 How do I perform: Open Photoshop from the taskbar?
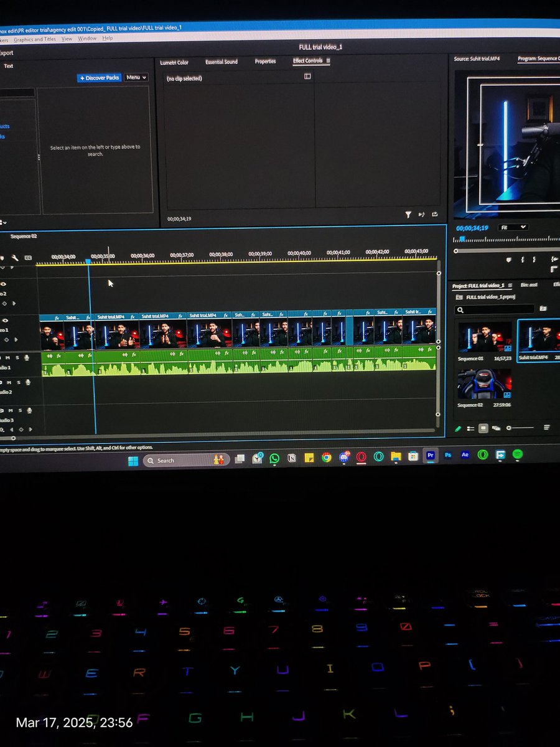pos(447,456)
